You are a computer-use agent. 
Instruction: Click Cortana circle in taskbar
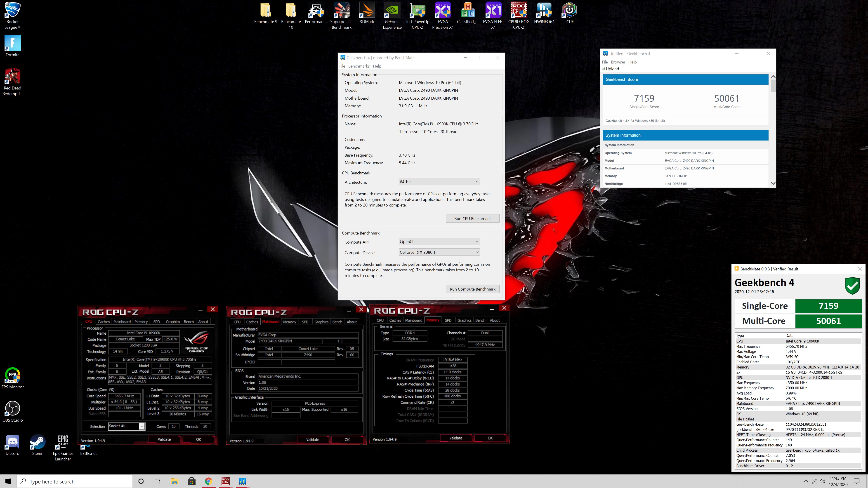pyautogui.click(x=141, y=481)
